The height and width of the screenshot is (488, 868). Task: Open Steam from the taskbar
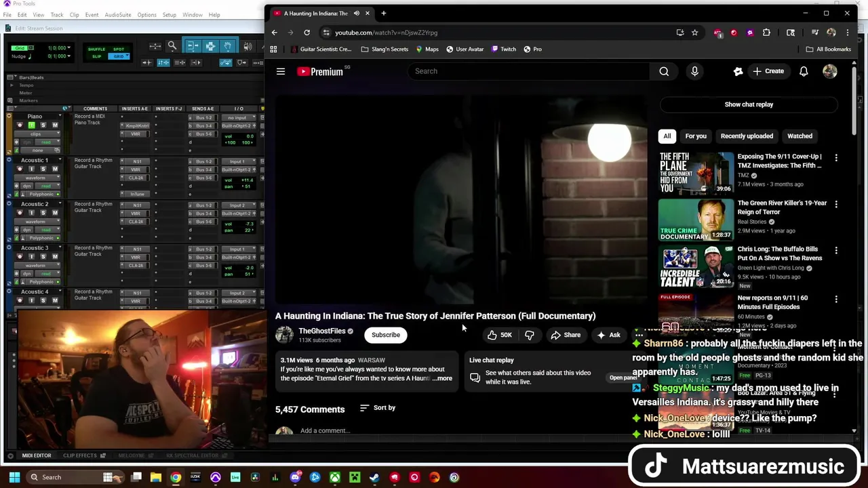(374, 477)
